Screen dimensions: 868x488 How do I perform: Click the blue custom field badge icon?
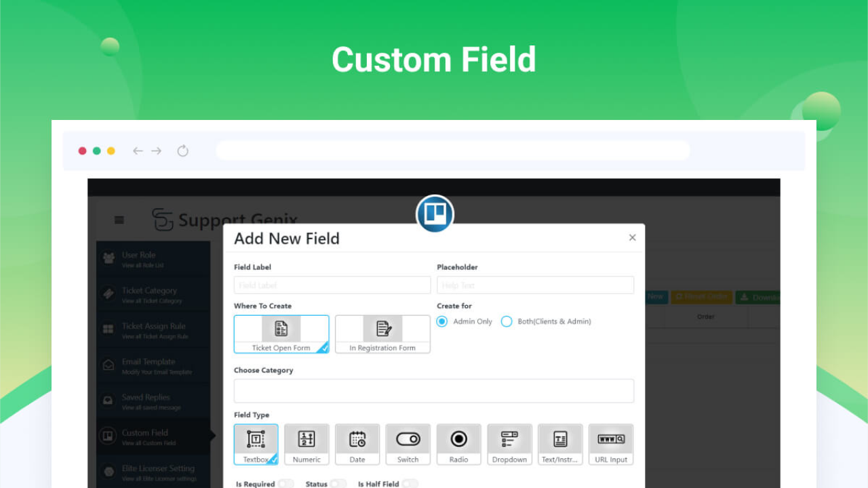point(435,214)
